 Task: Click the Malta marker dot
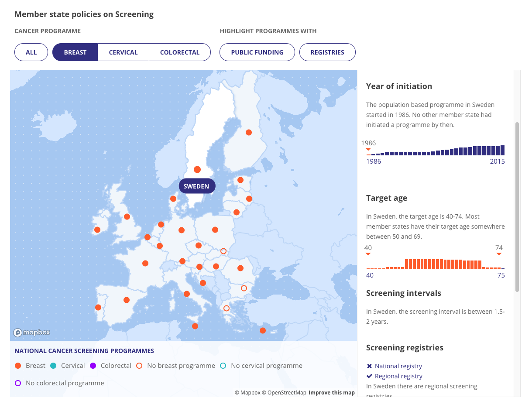(195, 326)
